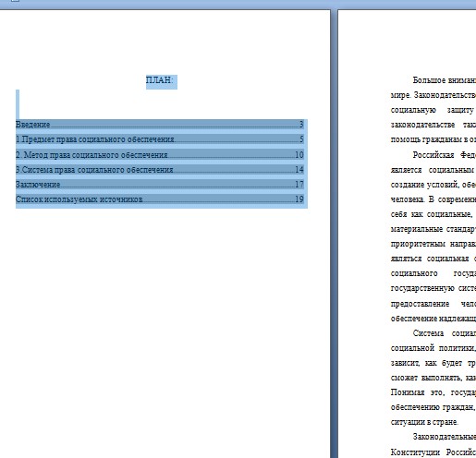The image size is (476, 458).
Task: Click page number 17 beside Заключение
Action: click(x=299, y=185)
